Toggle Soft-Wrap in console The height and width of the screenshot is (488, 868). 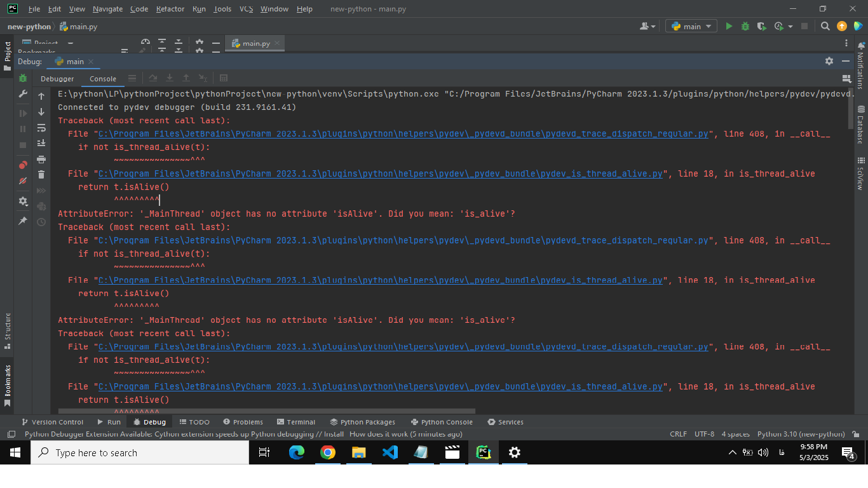click(x=41, y=128)
